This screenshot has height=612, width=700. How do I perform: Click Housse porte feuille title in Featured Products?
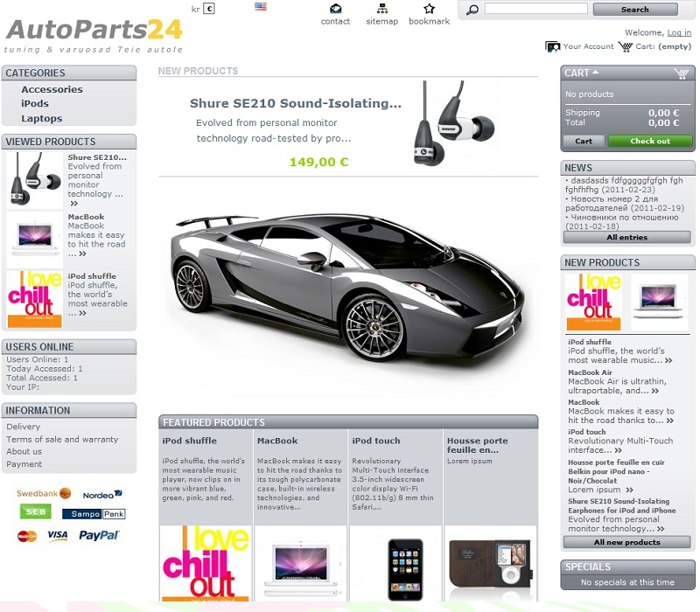click(x=478, y=445)
